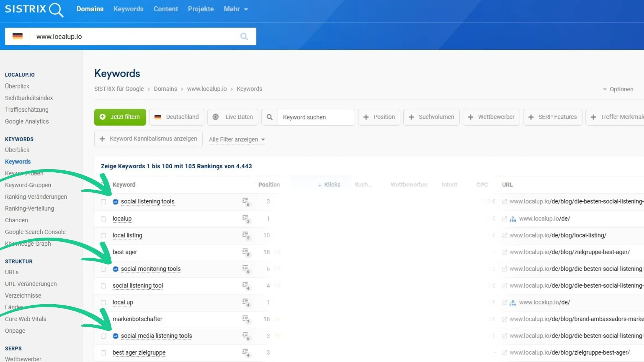Open external link icon for local-listing URL
This screenshot has height=362, width=644.
click(x=504, y=236)
